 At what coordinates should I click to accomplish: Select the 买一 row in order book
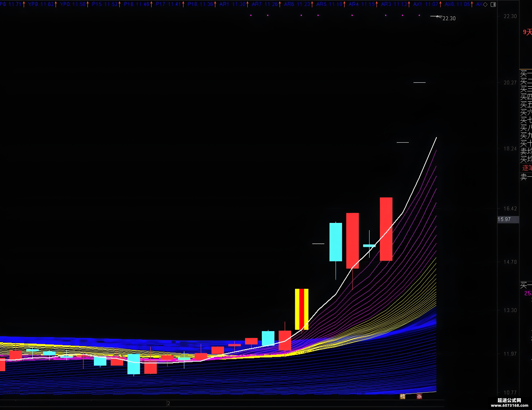[x=526, y=73]
